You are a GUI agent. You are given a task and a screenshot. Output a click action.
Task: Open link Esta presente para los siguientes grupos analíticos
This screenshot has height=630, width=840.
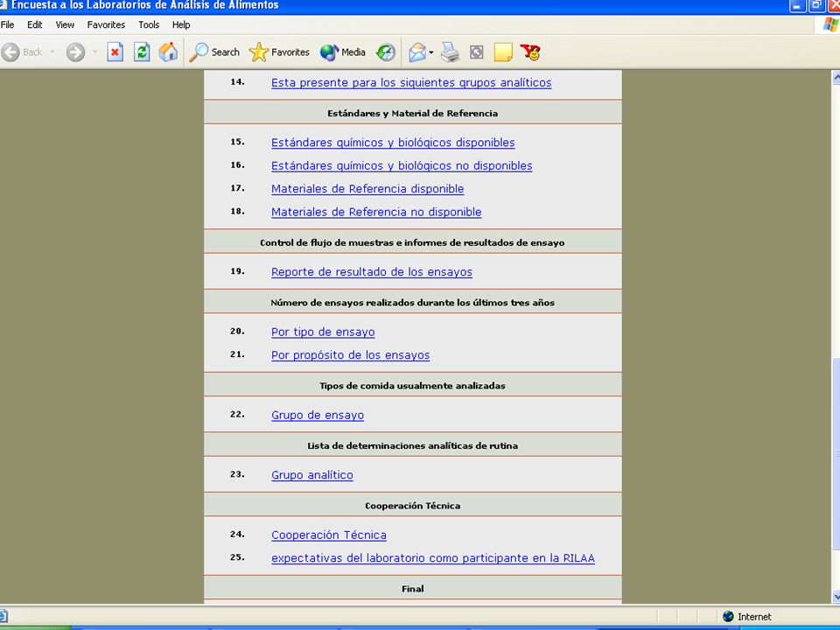(411, 82)
